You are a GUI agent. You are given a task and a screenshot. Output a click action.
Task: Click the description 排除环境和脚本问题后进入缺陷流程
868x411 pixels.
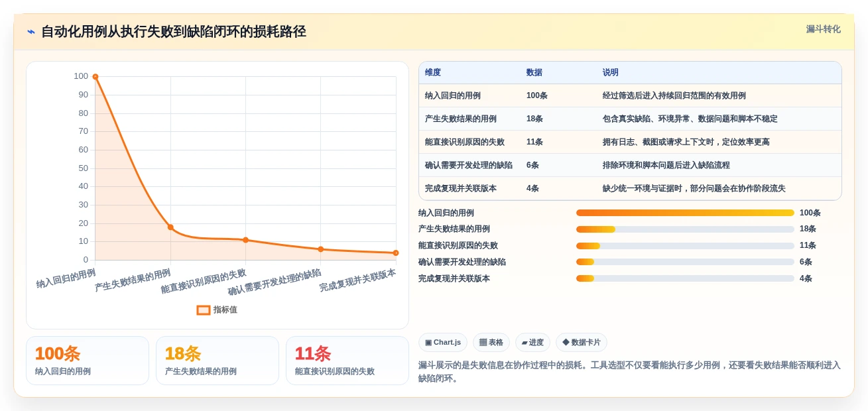tap(666, 165)
